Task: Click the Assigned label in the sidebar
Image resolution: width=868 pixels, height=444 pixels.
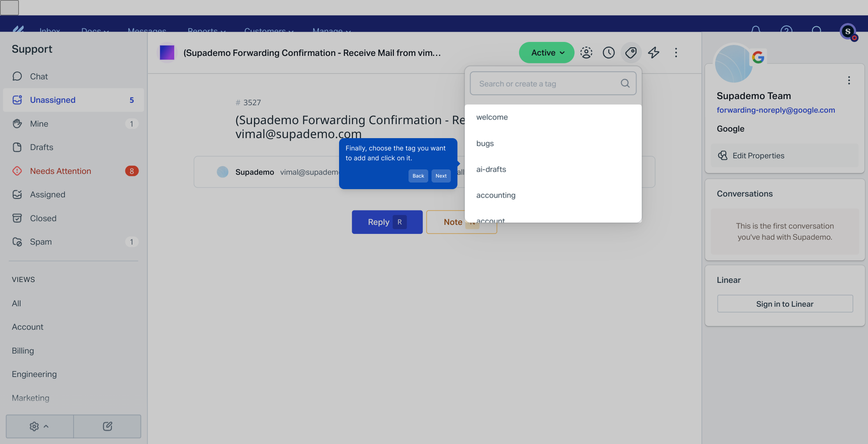Action: click(x=48, y=194)
